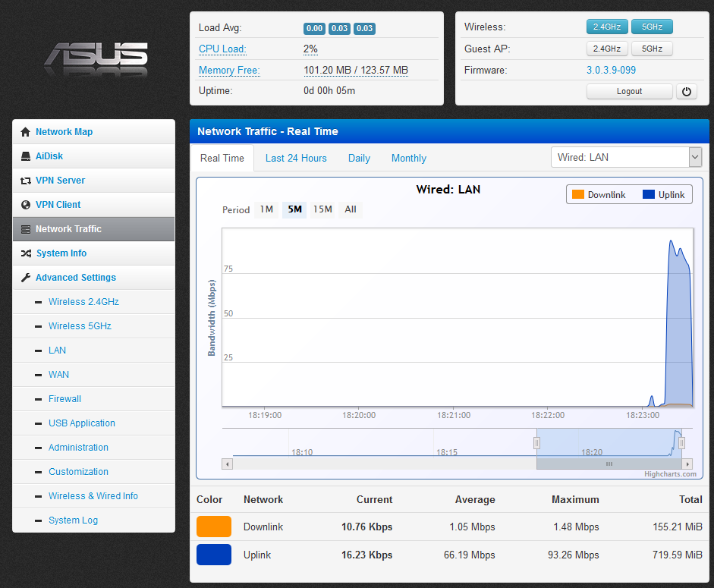
Task: Toggle the Wireless 5GHz radio button
Action: pyautogui.click(x=652, y=27)
